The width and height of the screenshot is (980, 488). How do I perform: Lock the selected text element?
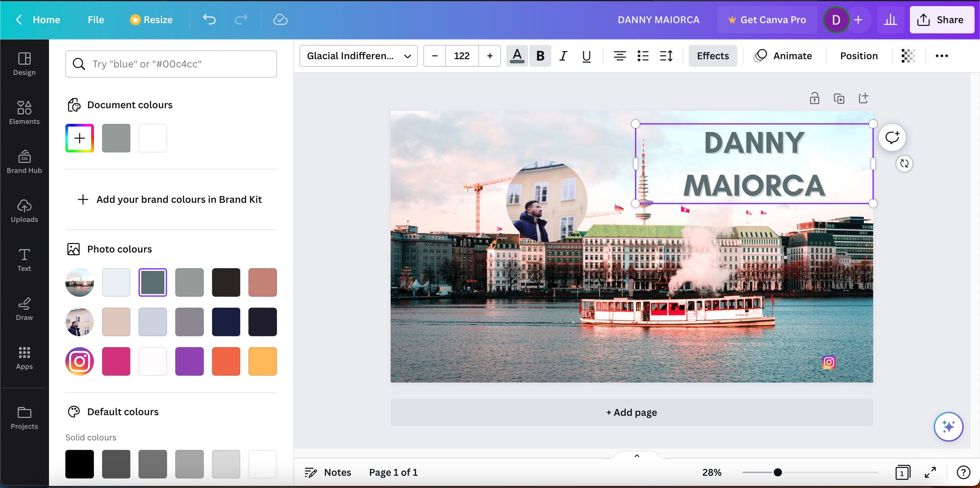pos(815,98)
